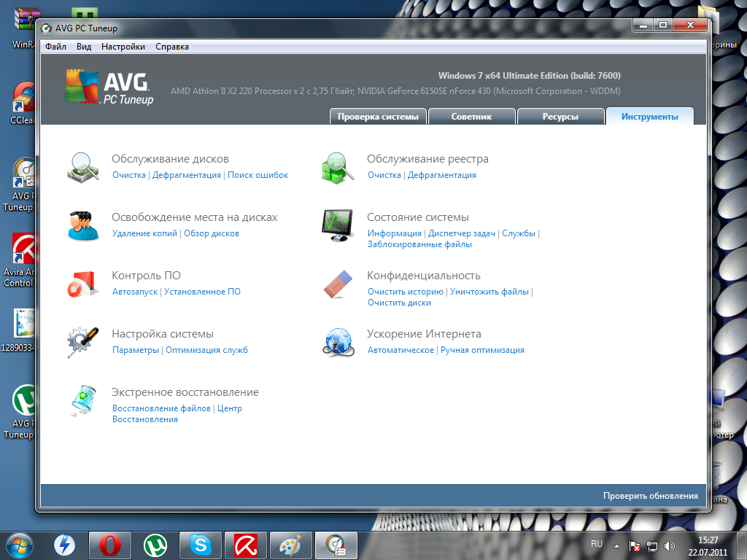Viewport: 747px width, 560px height.
Task: Open the Диспетчер задач link
Action: point(462,233)
